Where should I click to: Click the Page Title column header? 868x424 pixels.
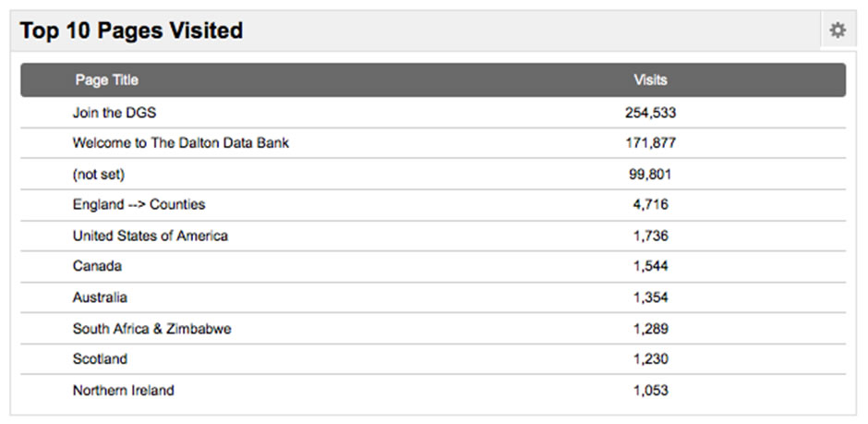click(x=107, y=79)
